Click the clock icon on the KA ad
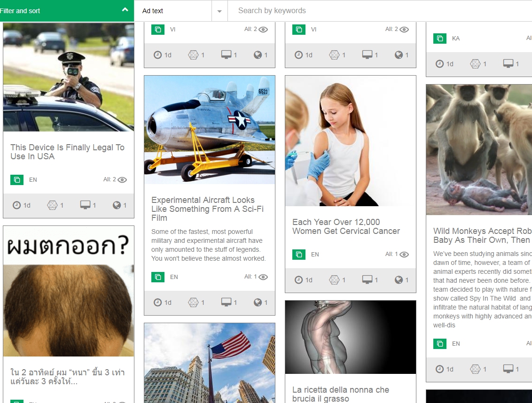 tap(439, 64)
